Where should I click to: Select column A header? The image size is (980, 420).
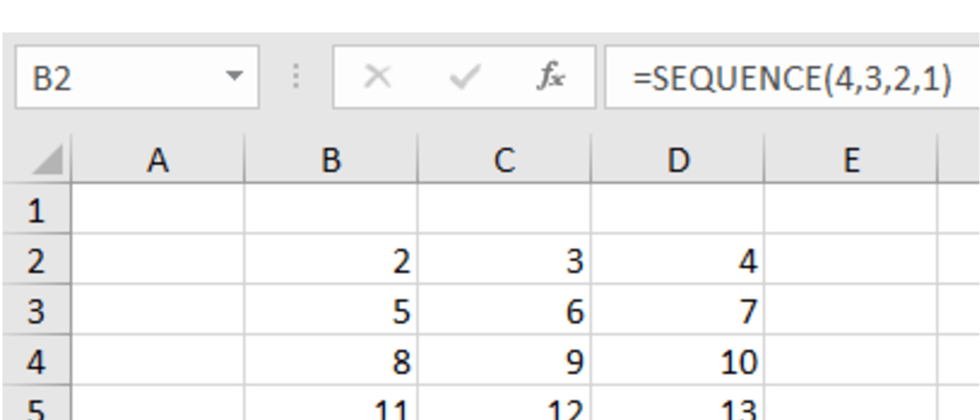[x=157, y=160]
